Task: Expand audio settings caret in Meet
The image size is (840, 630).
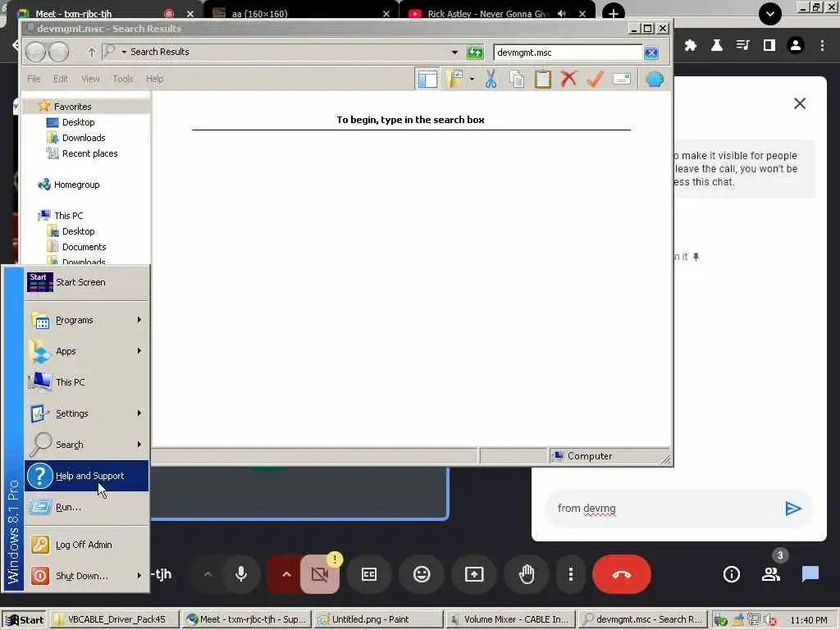Action: 208,574
